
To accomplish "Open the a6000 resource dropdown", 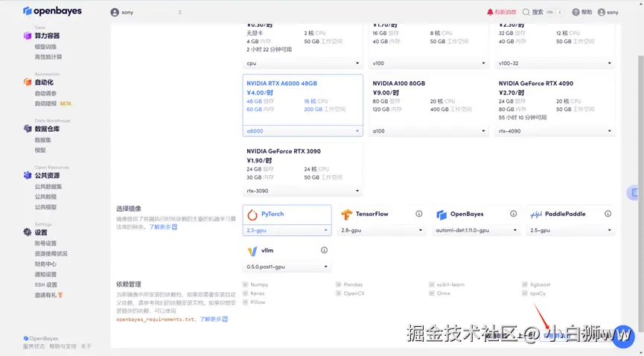I will 303,131.
